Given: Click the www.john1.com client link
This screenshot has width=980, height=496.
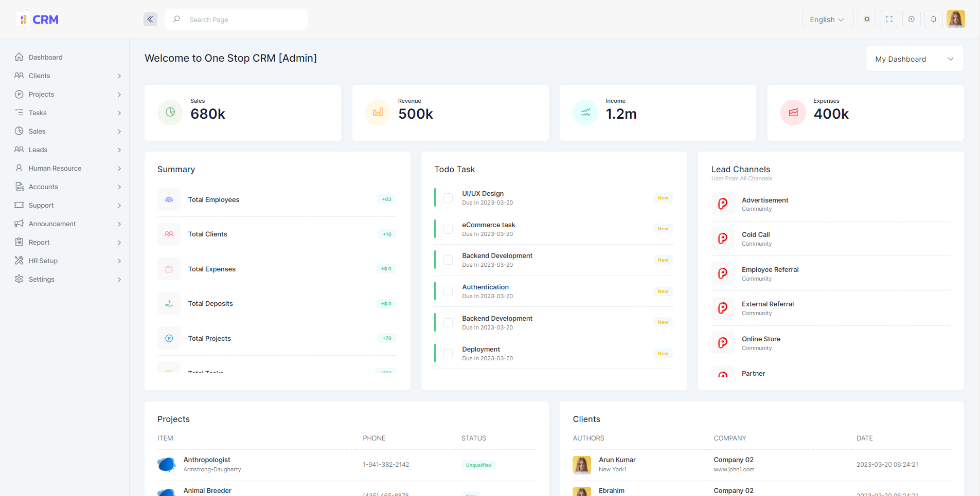Looking at the screenshot, I should click(x=734, y=469).
